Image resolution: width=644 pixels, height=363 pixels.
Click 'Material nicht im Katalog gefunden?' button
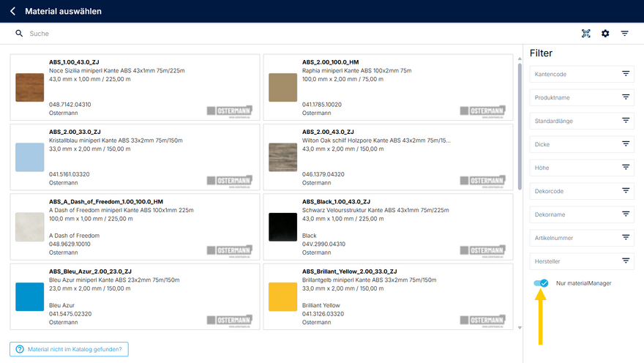pyautogui.click(x=69, y=349)
